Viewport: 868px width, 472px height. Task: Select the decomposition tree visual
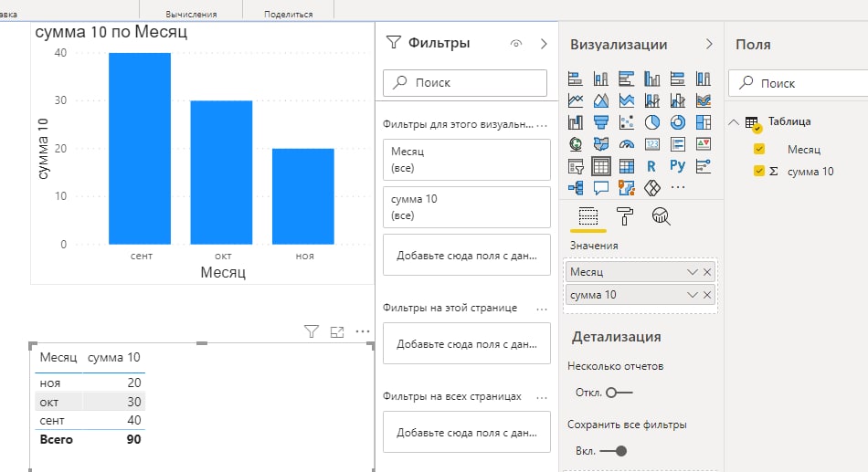pyautogui.click(x=575, y=187)
